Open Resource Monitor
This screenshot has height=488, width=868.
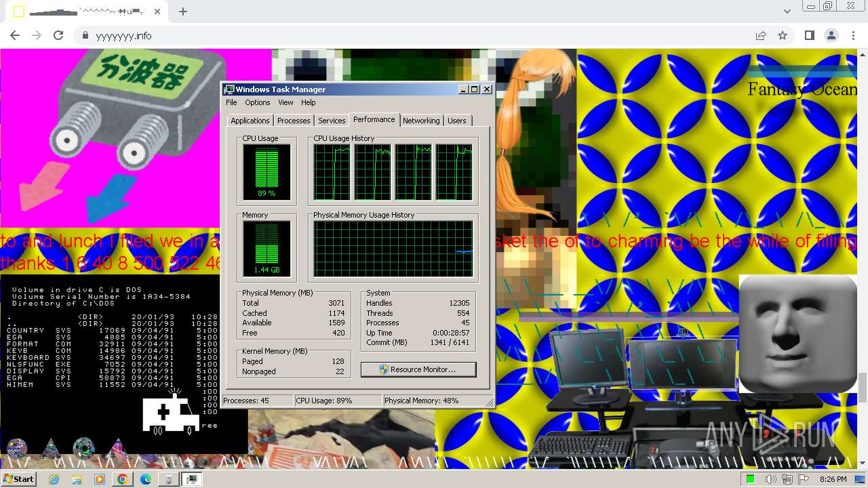pos(418,369)
